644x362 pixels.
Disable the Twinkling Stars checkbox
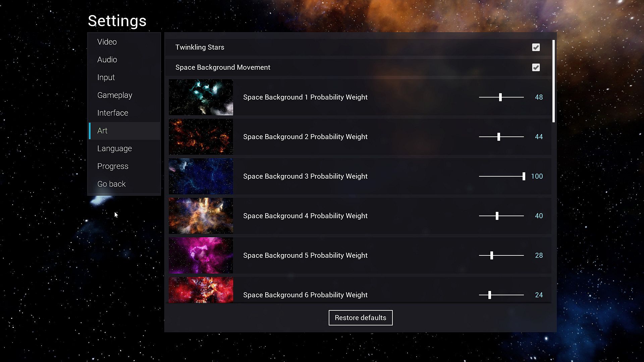tap(536, 47)
